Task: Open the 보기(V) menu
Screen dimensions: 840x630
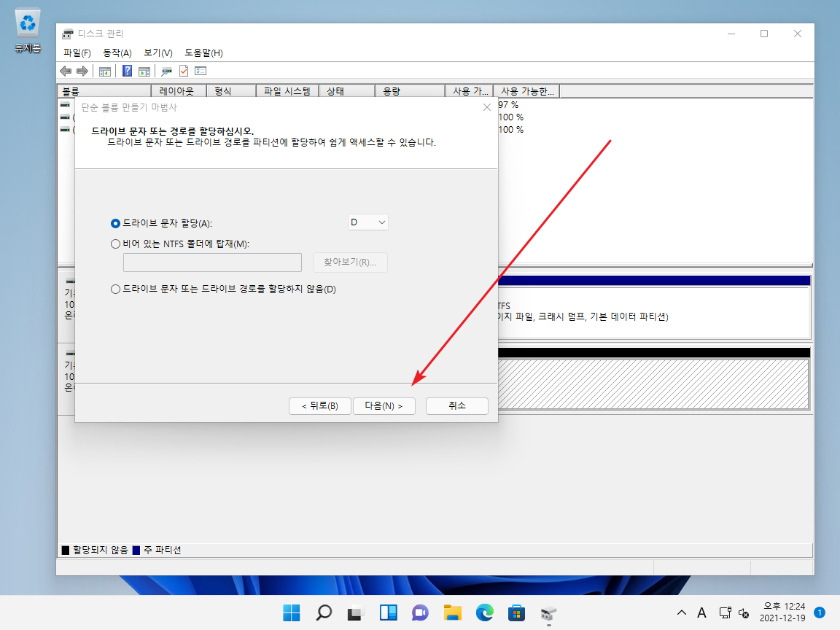Action: coord(158,52)
